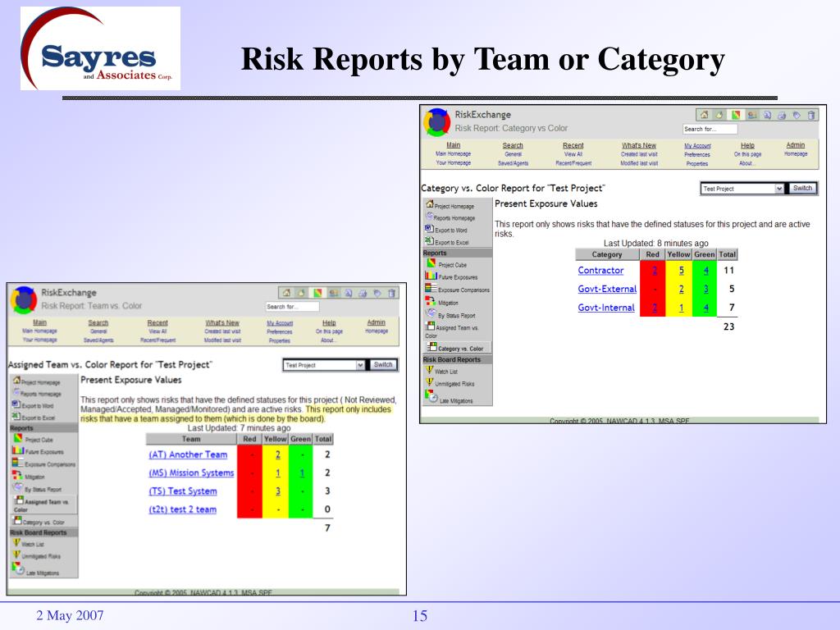840x630 pixels.
Task: Open Late Mitigations in Team report sidebar
Action: click(35, 571)
